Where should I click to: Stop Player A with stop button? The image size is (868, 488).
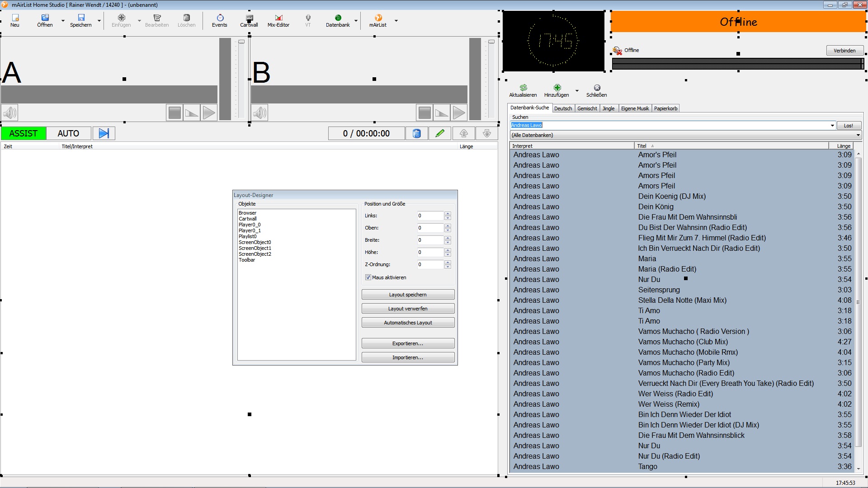click(x=175, y=113)
